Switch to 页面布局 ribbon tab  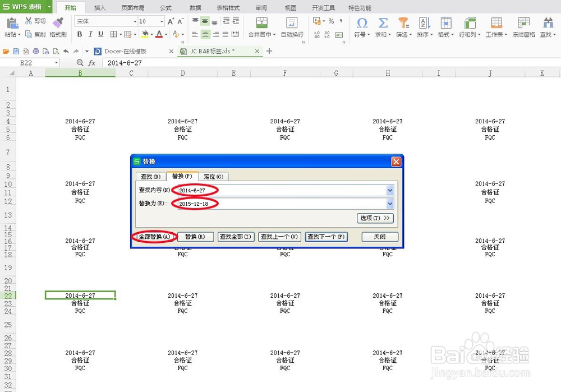(x=133, y=7)
